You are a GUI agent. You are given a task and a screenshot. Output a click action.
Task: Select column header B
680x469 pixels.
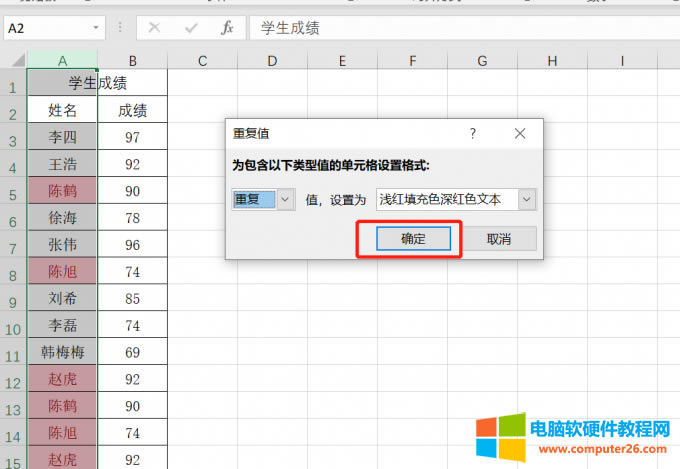click(132, 61)
